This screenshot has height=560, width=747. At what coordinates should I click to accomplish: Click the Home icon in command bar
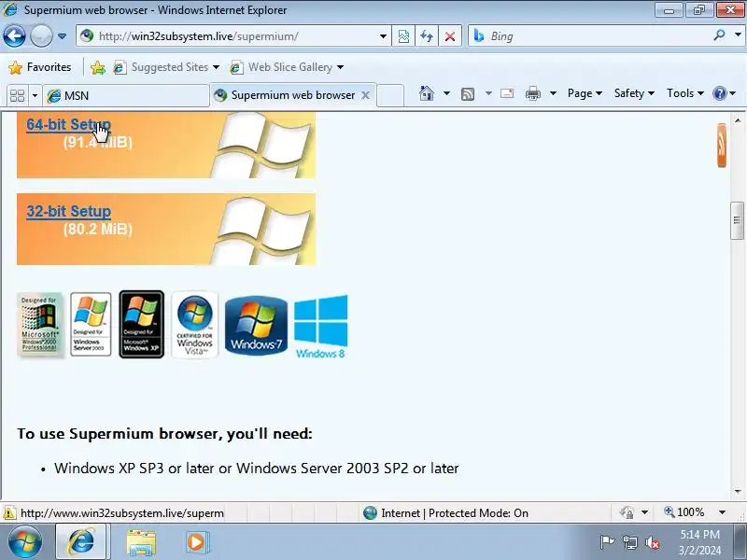click(427, 93)
